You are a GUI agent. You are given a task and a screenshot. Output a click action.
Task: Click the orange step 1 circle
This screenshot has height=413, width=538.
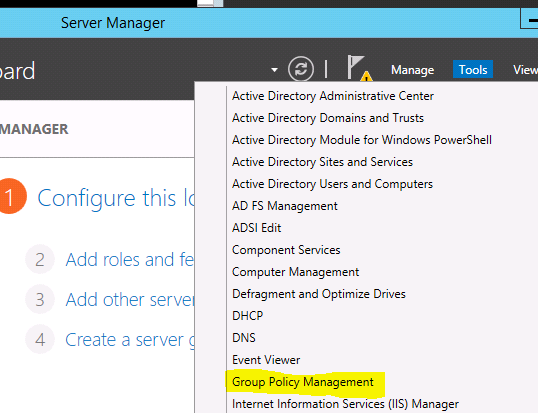coord(12,196)
